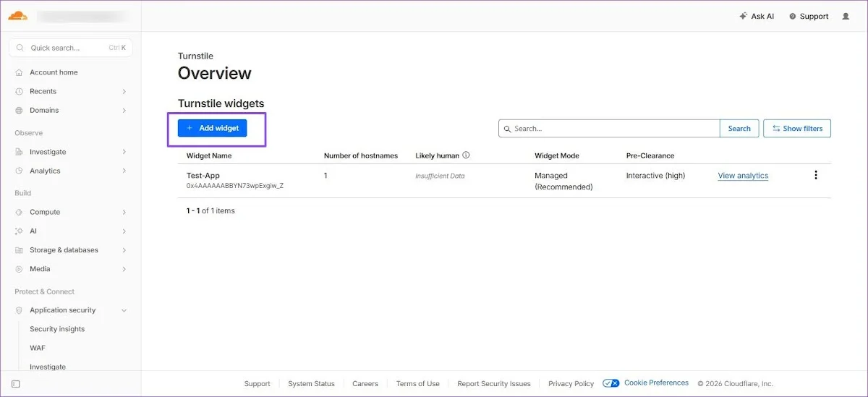Image resolution: width=868 pixels, height=397 pixels.
Task: Open View analytics for Test-App
Action: point(743,176)
